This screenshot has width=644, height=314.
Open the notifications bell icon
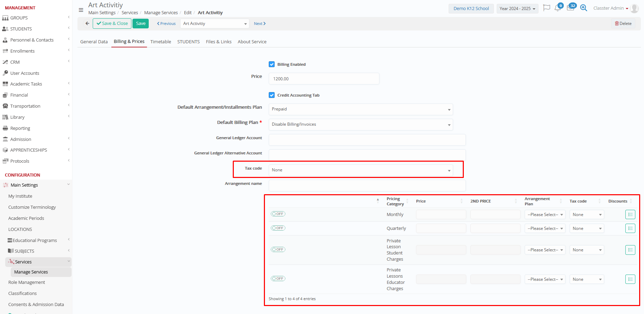pos(558,8)
